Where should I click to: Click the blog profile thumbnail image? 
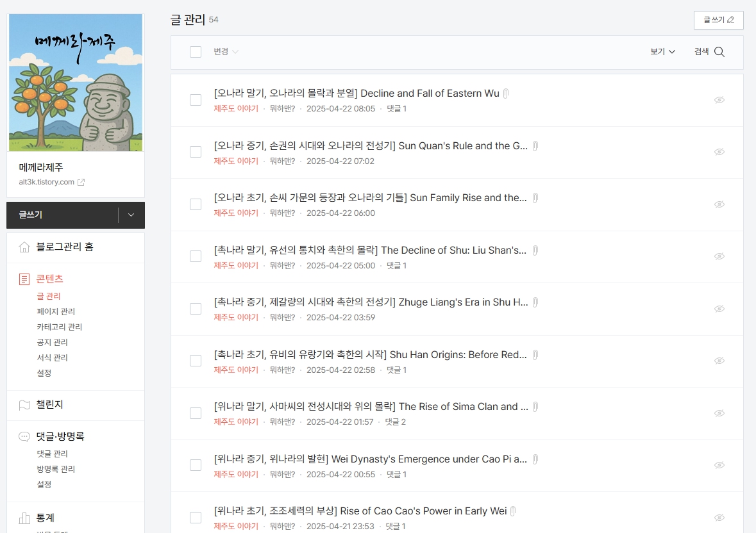76,82
